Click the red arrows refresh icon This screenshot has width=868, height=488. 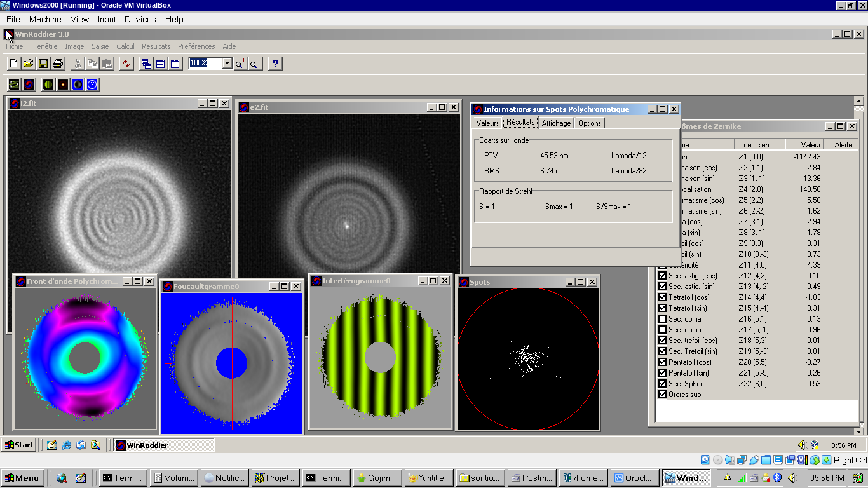pyautogui.click(x=126, y=64)
